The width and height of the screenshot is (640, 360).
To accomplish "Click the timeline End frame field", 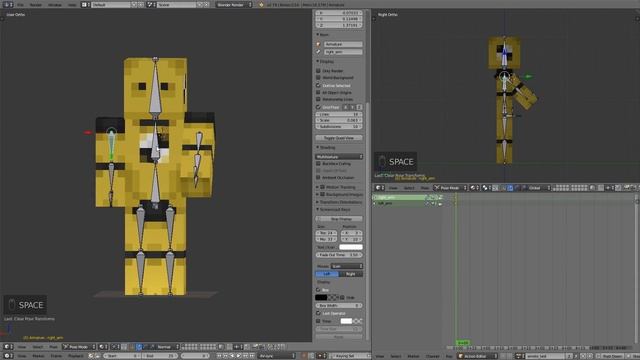I will (160, 356).
